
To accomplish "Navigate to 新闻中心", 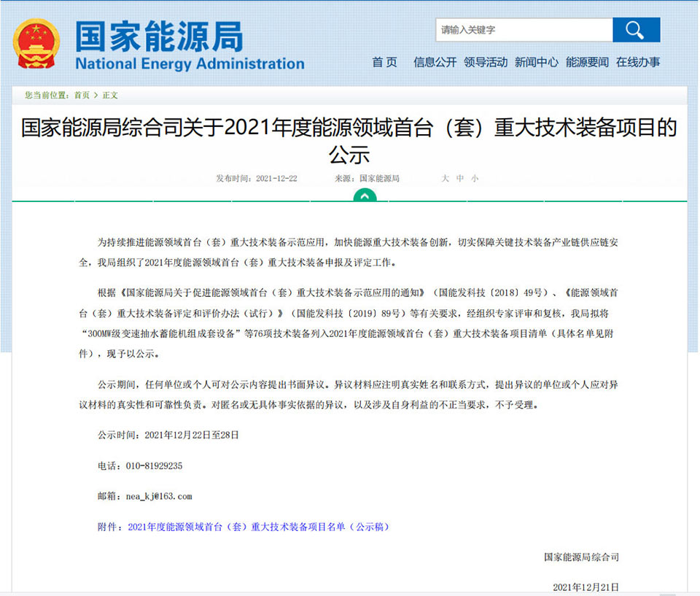I will (x=537, y=62).
